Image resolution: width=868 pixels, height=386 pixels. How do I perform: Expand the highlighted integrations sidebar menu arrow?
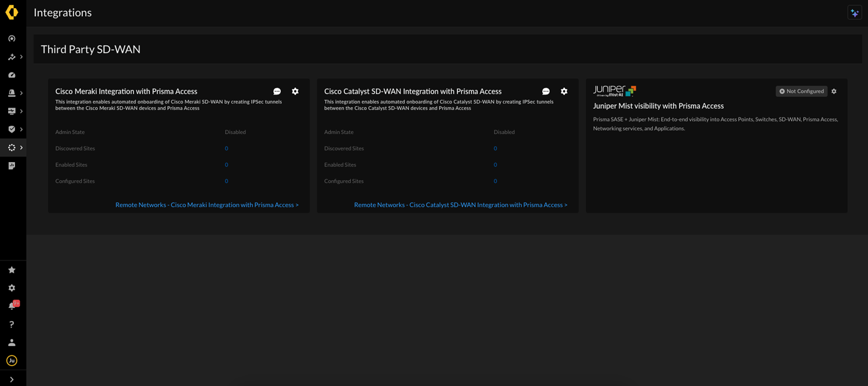pos(21,148)
